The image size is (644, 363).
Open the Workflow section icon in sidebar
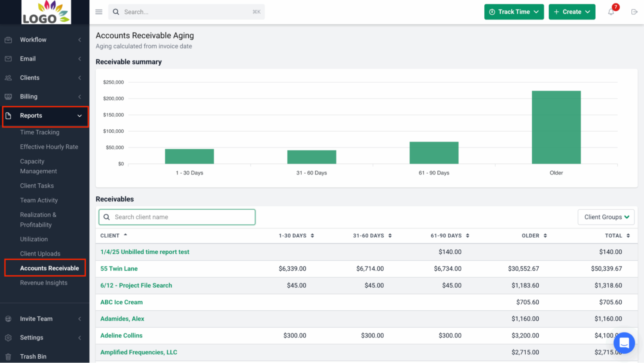pos(8,40)
